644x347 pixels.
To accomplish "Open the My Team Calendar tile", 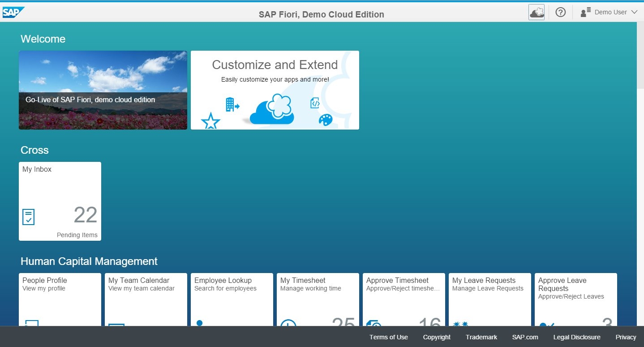I will [146, 299].
